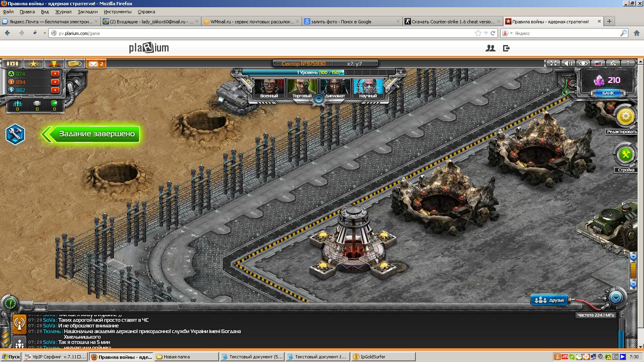Open the signal feed button in game toolbar

(613, 63)
